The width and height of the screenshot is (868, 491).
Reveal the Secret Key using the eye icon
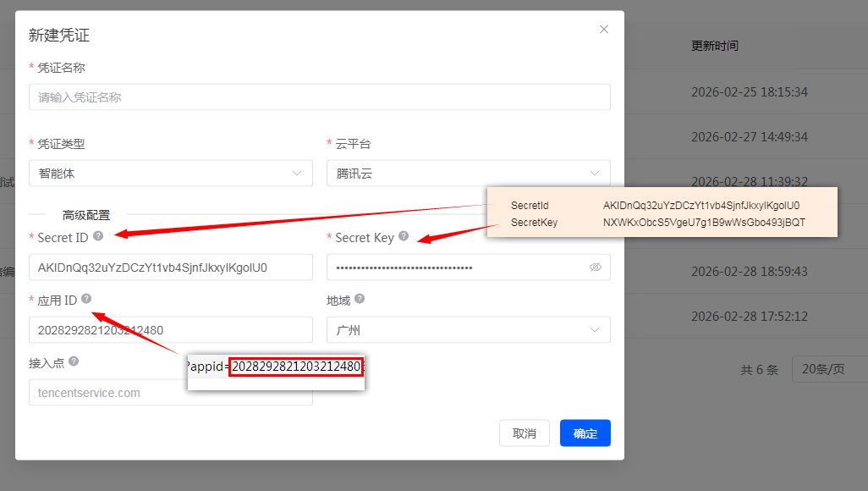pos(596,268)
